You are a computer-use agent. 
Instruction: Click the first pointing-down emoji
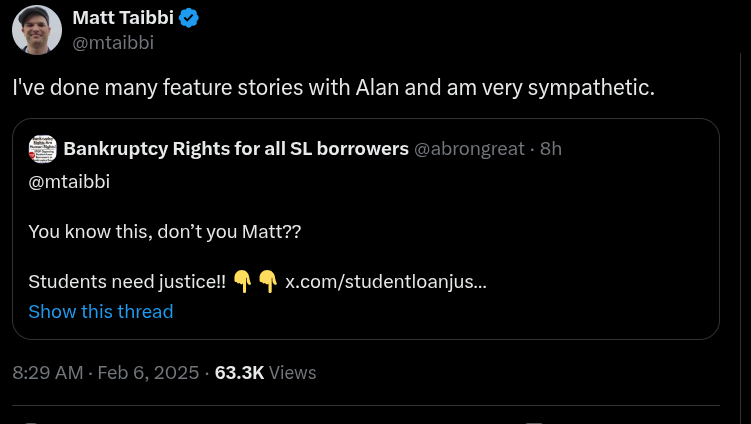242,282
